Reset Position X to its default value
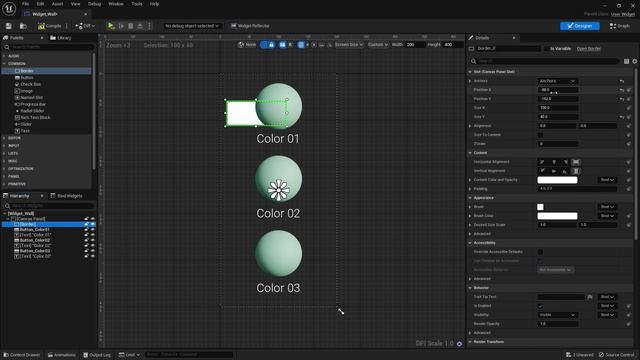The image size is (640, 360). click(622, 90)
